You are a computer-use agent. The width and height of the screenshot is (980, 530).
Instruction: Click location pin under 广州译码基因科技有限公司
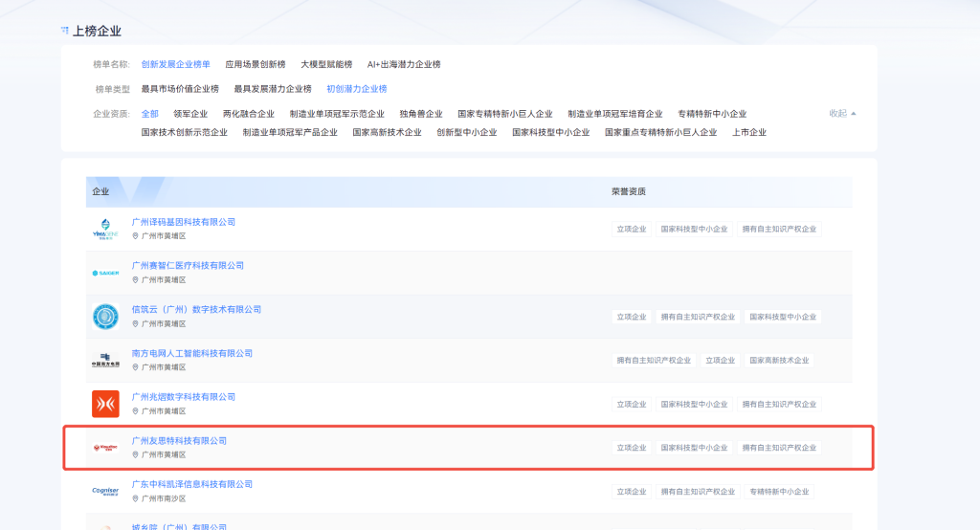pyautogui.click(x=135, y=236)
